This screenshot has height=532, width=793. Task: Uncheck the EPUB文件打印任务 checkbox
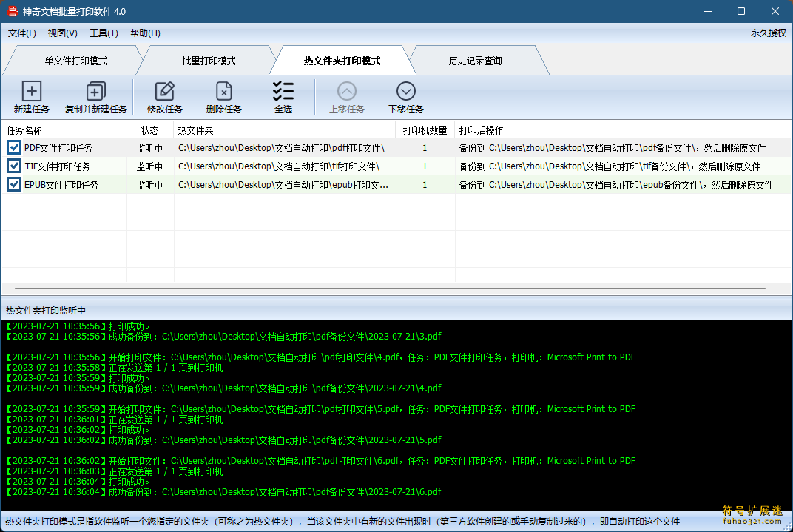(x=14, y=184)
